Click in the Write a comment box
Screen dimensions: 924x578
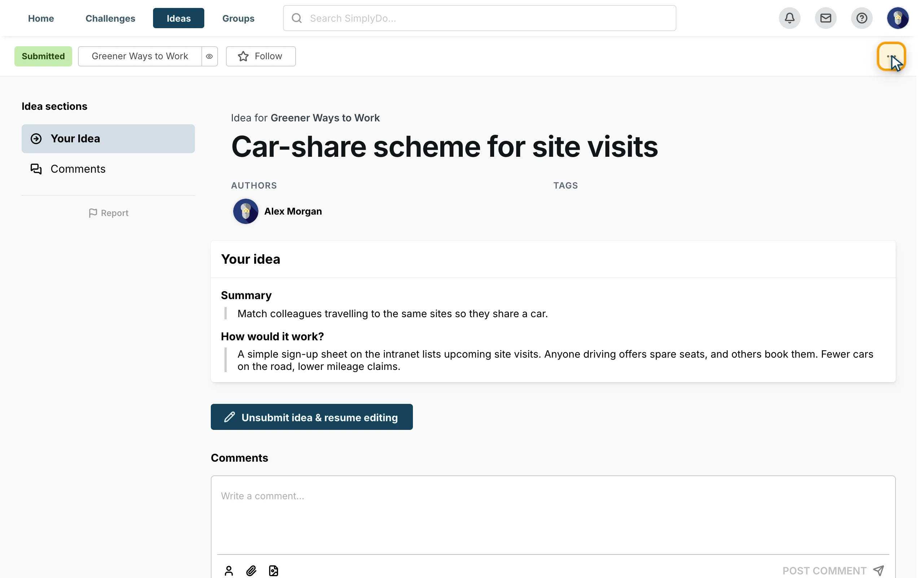(553, 514)
